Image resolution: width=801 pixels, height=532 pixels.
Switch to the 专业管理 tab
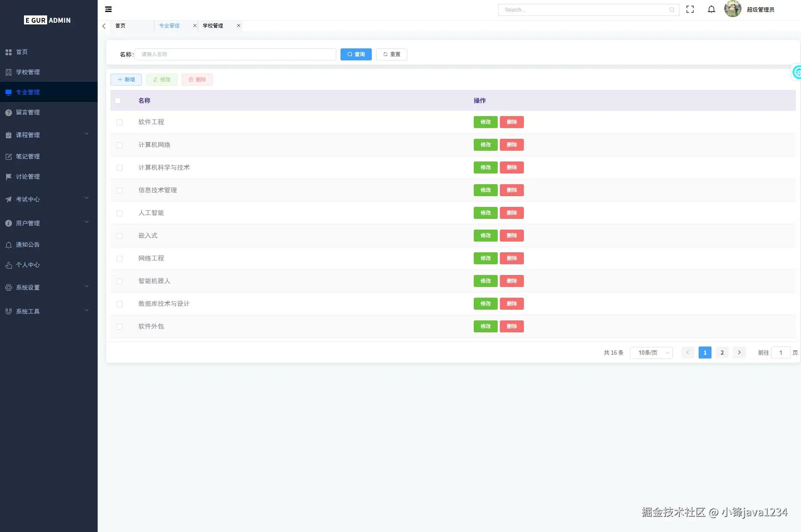tap(169, 26)
